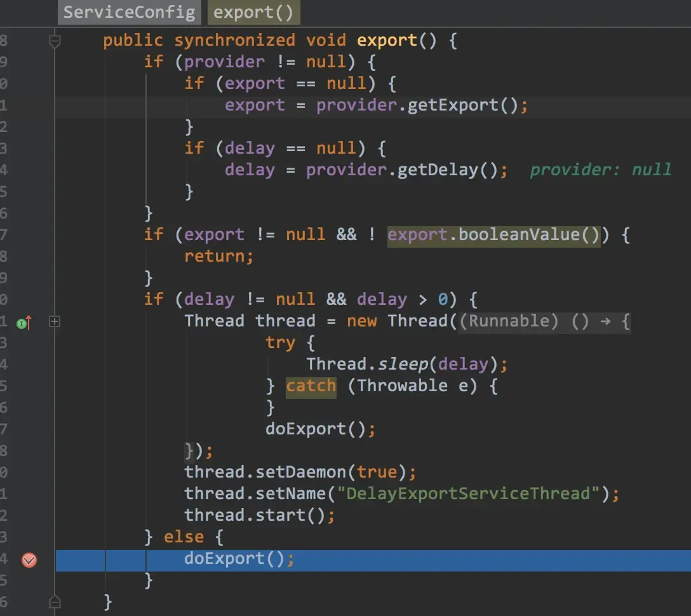Click the 'new' keyword before Thread
The height and width of the screenshot is (616, 691).
pos(362,321)
